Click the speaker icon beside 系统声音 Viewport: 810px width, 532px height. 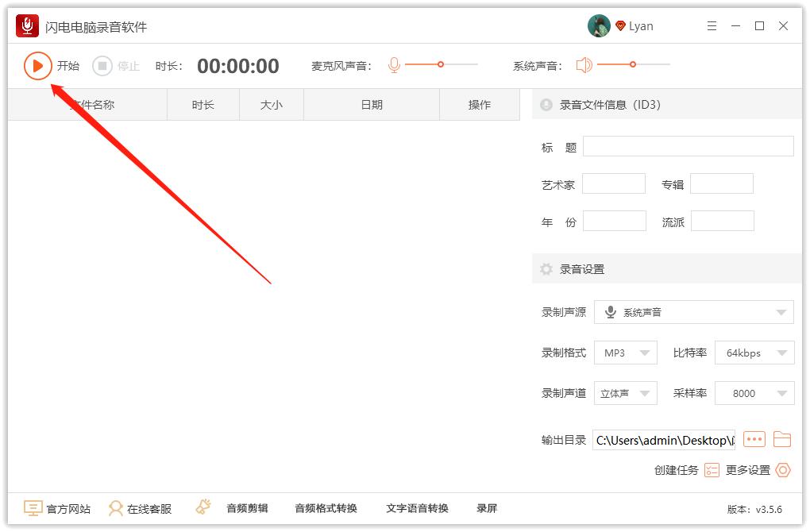pyautogui.click(x=584, y=66)
